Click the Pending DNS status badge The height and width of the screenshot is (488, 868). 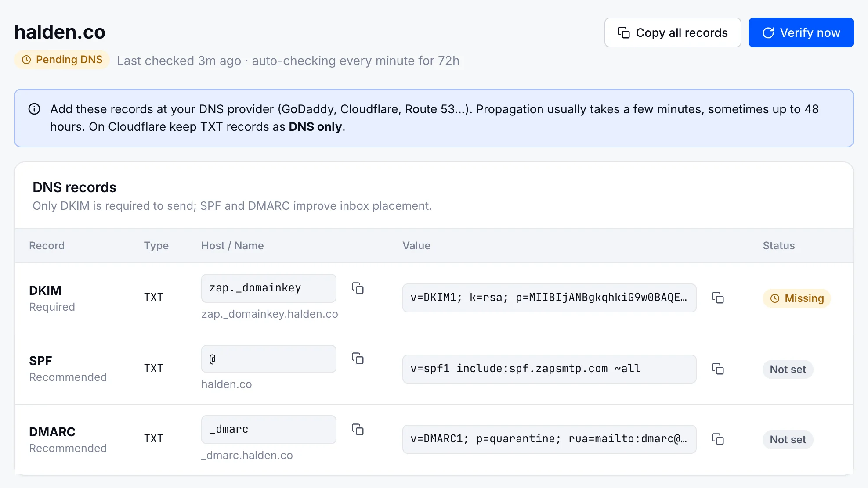pos(62,60)
